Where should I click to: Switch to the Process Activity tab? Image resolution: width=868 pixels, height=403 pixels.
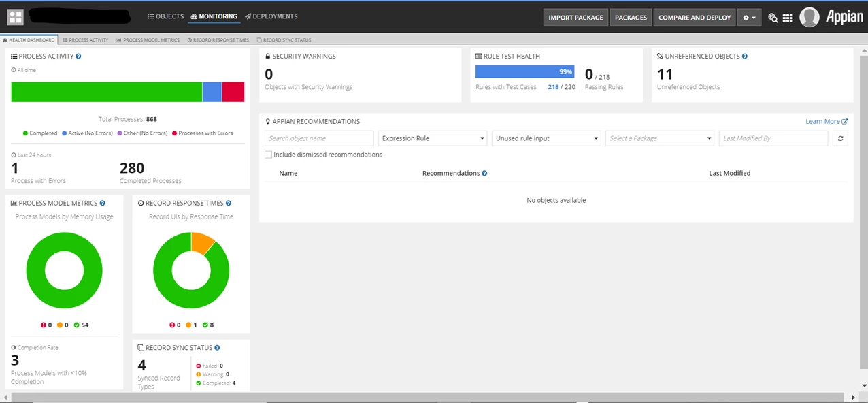(86, 40)
